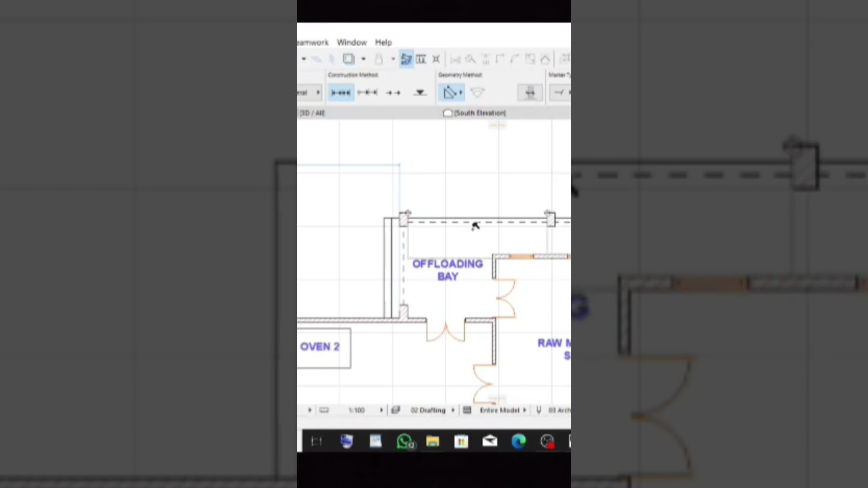
Task: Open the Marker Type selector
Action: tap(560, 93)
